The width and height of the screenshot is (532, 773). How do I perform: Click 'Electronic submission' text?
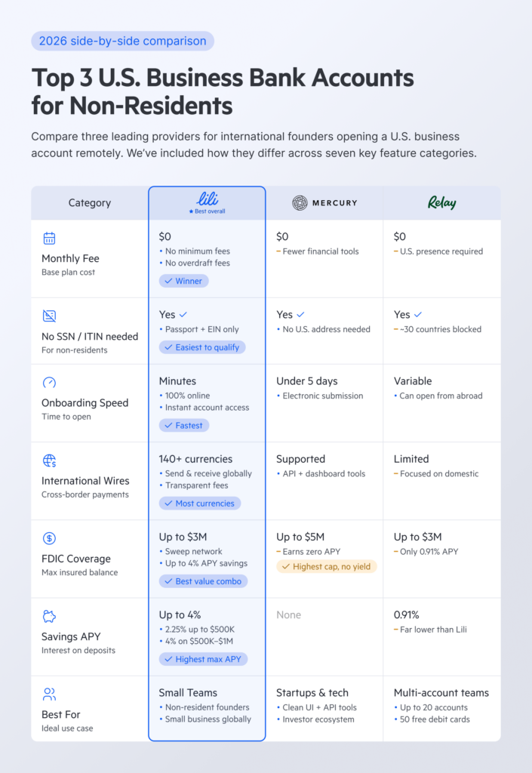pos(323,396)
